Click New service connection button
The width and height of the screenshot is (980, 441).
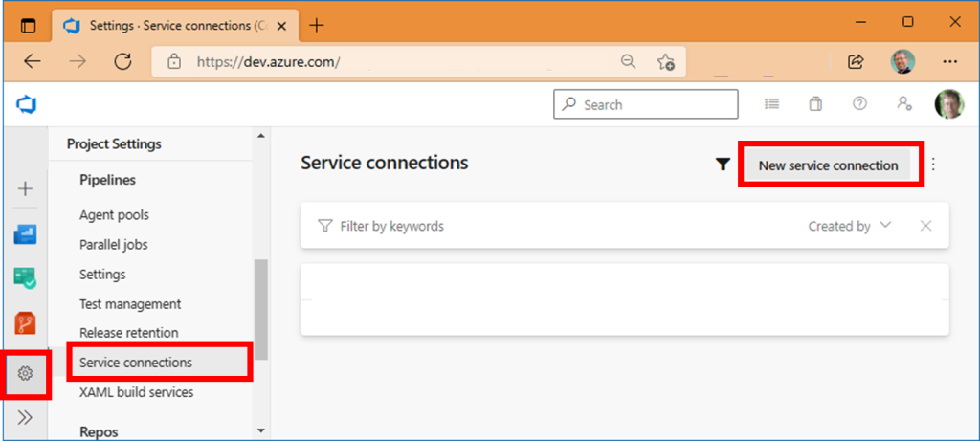tap(828, 165)
